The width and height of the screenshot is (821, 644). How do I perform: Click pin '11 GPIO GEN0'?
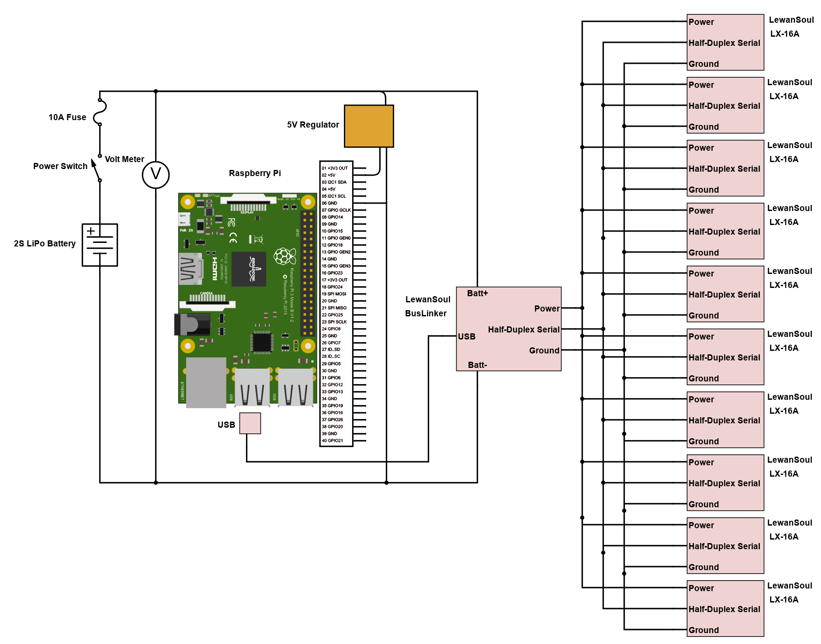pyautogui.click(x=336, y=238)
